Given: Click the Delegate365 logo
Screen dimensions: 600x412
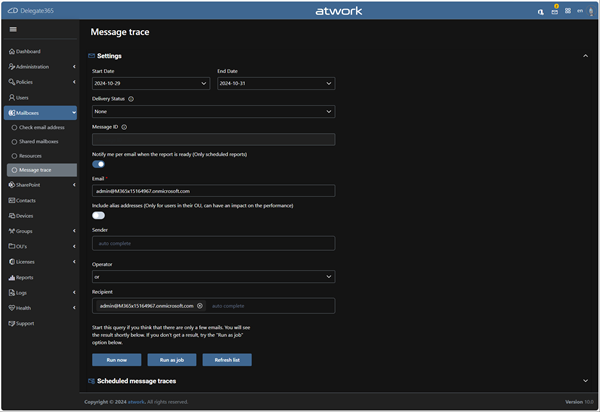Looking at the screenshot, I should pos(31,11).
